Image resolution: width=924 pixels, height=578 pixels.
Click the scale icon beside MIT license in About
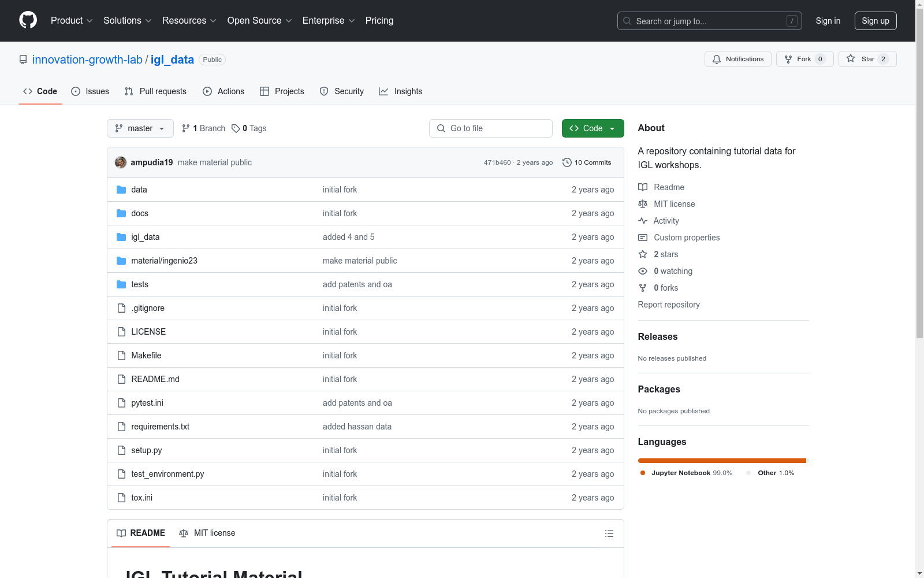pyautogui.click(x=643, y=204)
